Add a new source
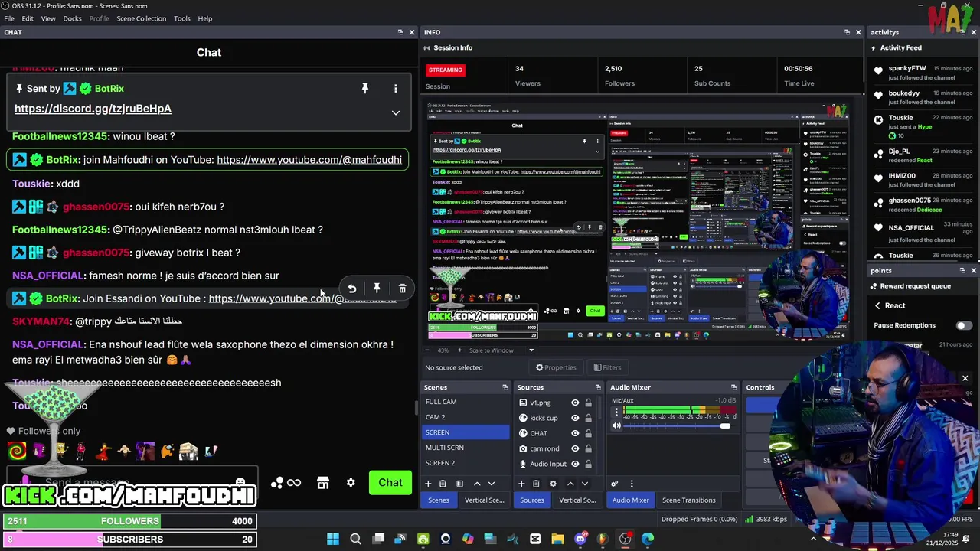 coord(521,484)
